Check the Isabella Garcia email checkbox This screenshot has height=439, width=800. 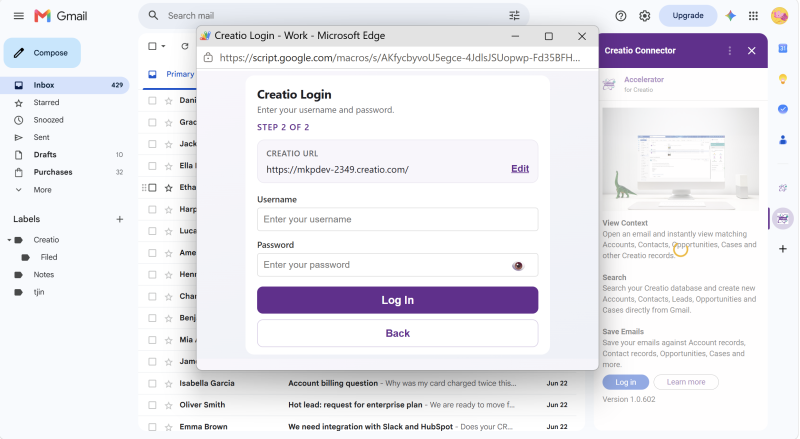152,383
